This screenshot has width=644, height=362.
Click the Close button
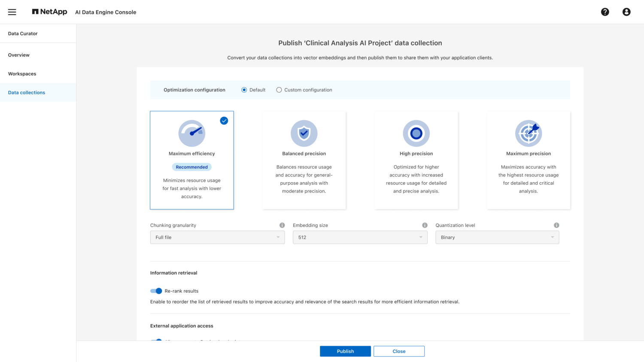[x=399, y=351]
